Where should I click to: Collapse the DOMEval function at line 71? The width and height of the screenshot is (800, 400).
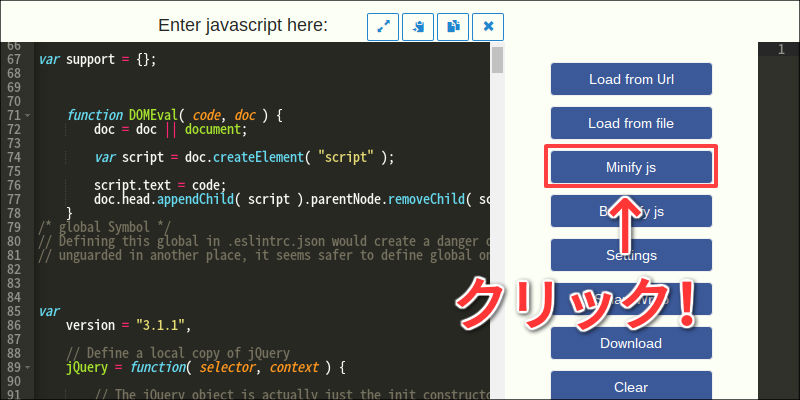tap(28, 116)
